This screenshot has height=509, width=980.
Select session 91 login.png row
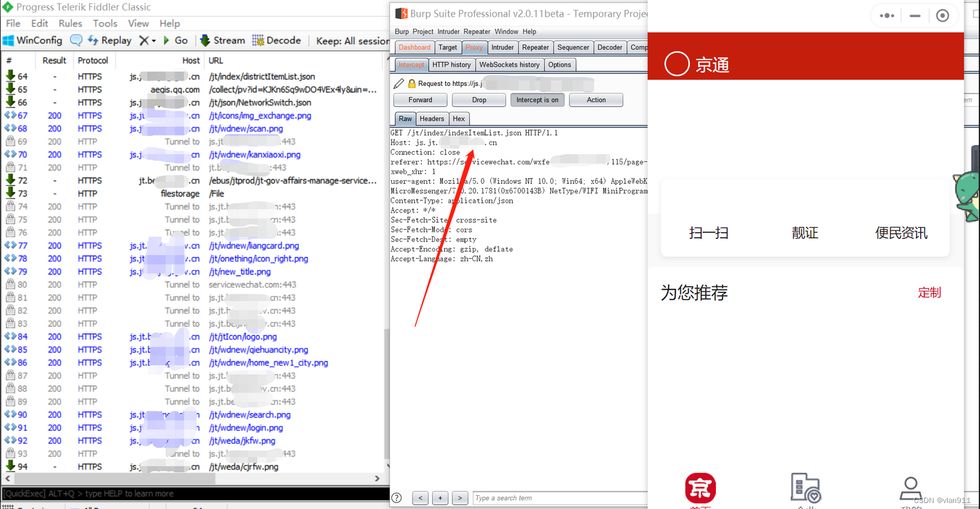click(x=192, y=427)
